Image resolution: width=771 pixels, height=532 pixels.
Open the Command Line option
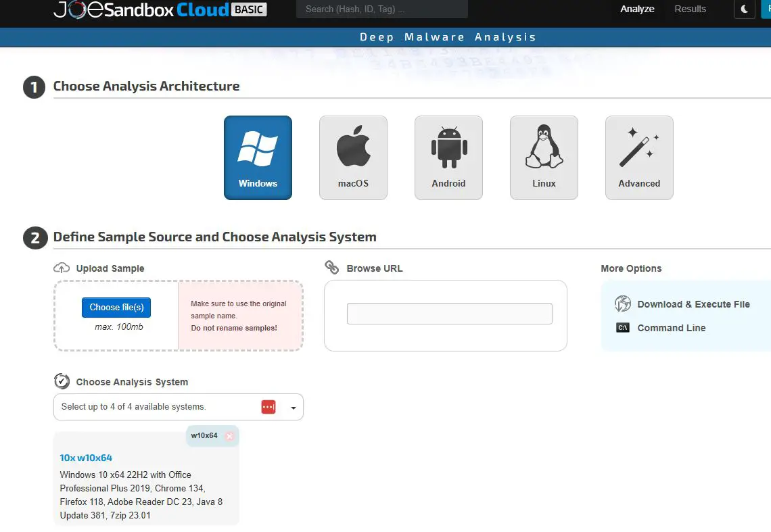pyautogui.click(x=671, y=328)
